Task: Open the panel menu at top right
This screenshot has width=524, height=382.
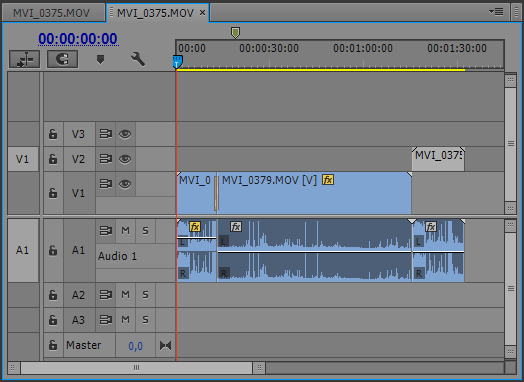Action: point(496,12)
